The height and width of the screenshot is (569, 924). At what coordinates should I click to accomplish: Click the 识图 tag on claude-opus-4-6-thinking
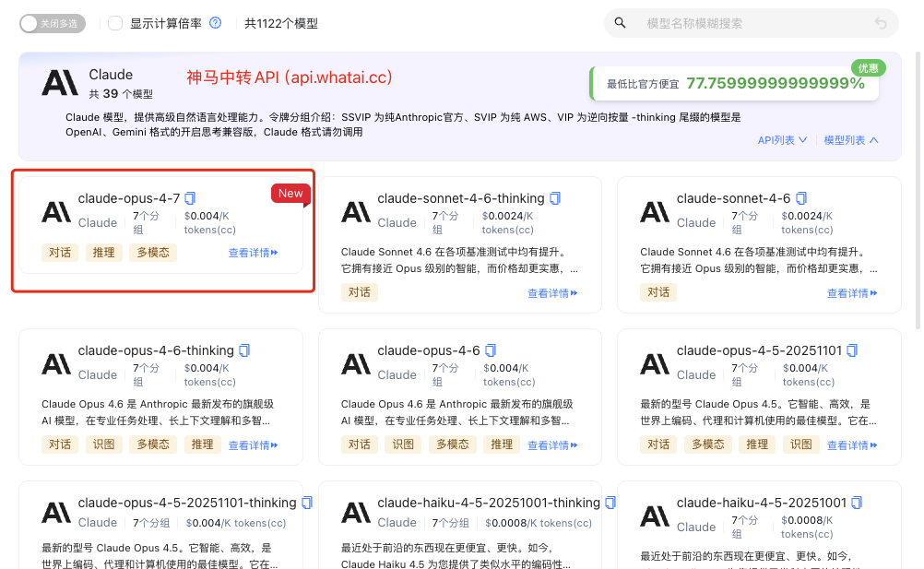pyautogui.click(x=103, y=445)
